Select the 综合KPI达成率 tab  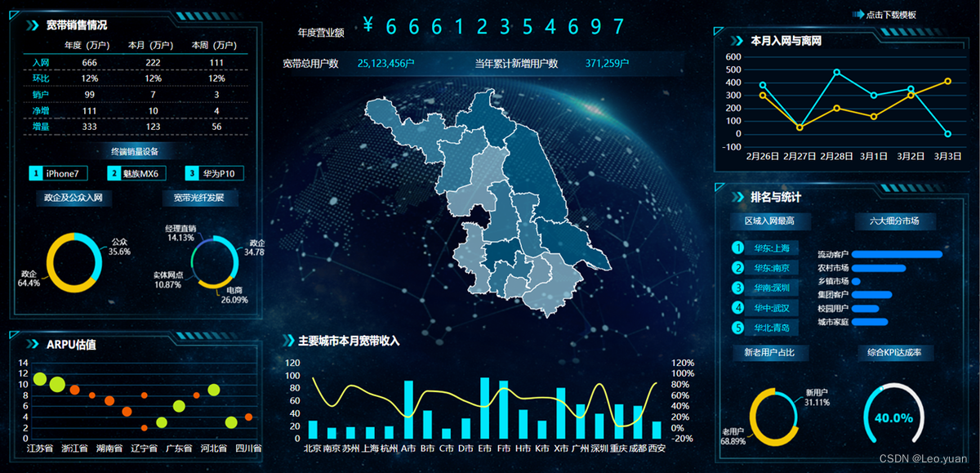point(894,353)
